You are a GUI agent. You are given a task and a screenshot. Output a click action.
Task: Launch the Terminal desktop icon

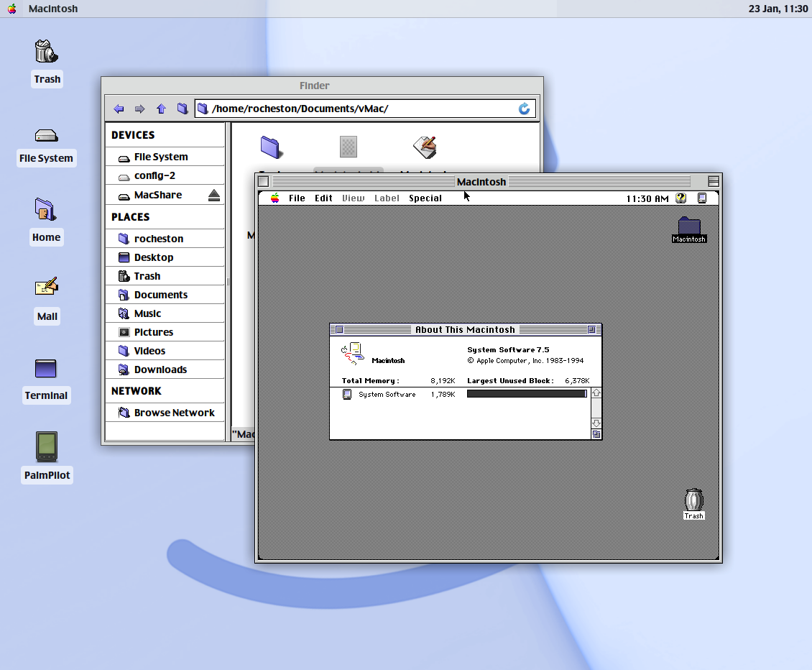(45, 368)
